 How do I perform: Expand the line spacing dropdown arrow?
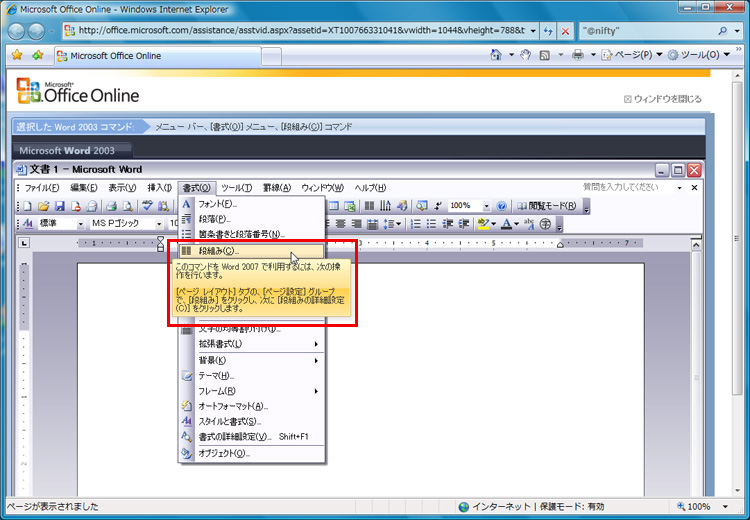tap(398, 224)
